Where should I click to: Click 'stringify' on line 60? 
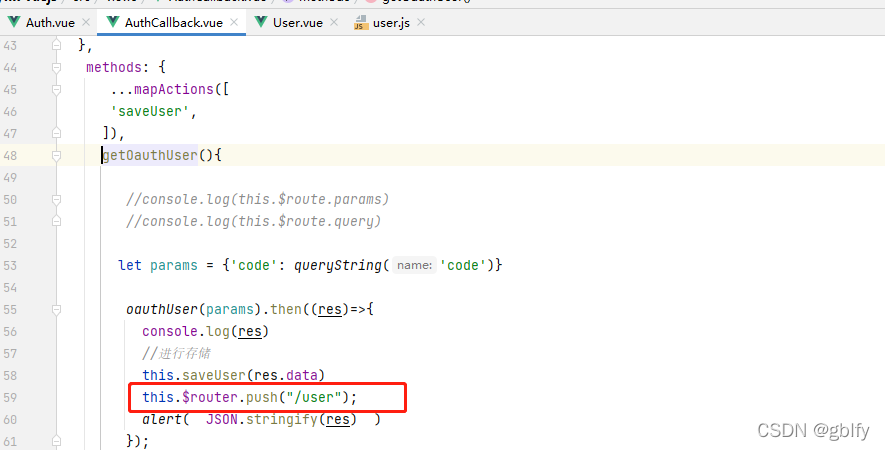coord(282,420)
